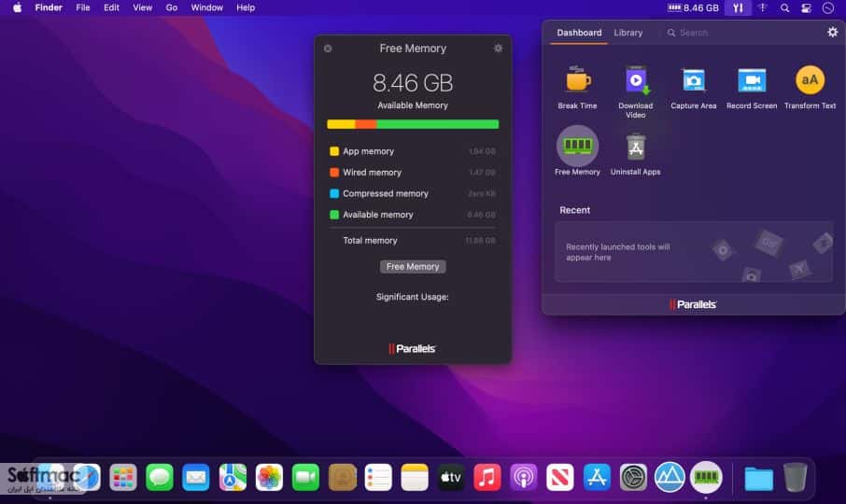
Task: Click the Free Memory button
Action: pos(413,267)
